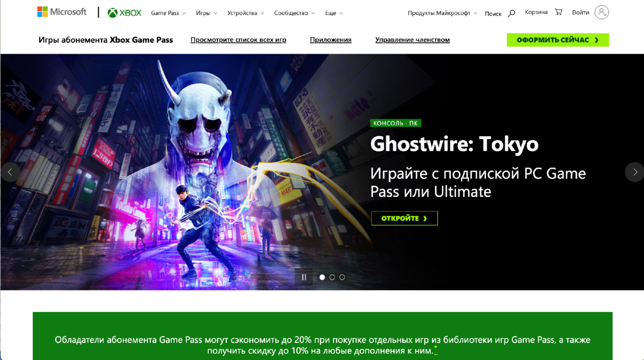
Task: Click the КОНСОЛЬ · ПК badge
Action: click(x=396, y=123)
